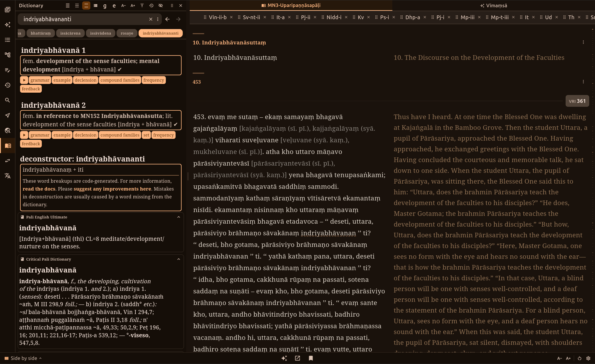Select the medium line-spacing layout in the Dictionary header

click(77, 6)
